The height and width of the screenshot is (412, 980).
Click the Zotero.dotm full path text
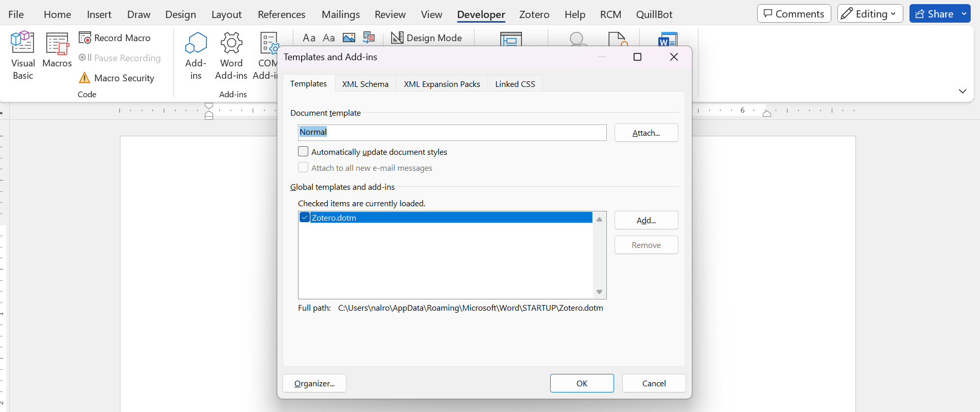click(470, 308)
